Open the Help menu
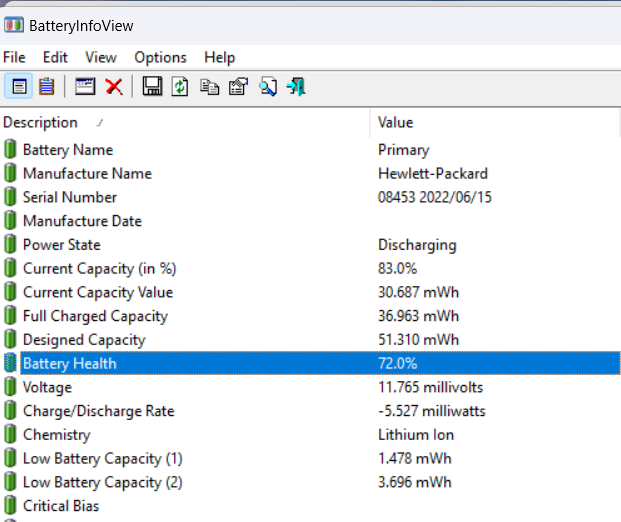Image resolution: width=621 pixels, height=522 pixels. click(219, 57)
